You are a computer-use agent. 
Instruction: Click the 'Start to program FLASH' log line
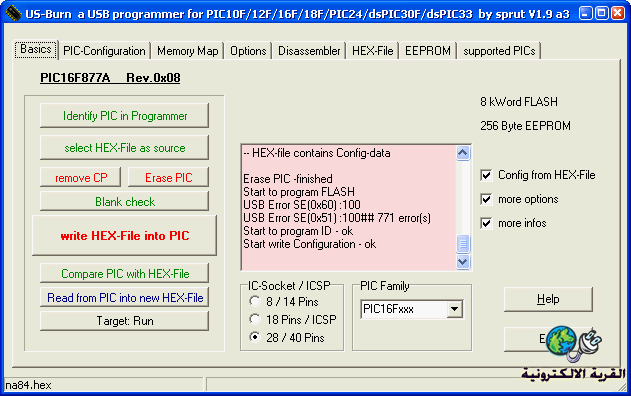tap(299, 192)
